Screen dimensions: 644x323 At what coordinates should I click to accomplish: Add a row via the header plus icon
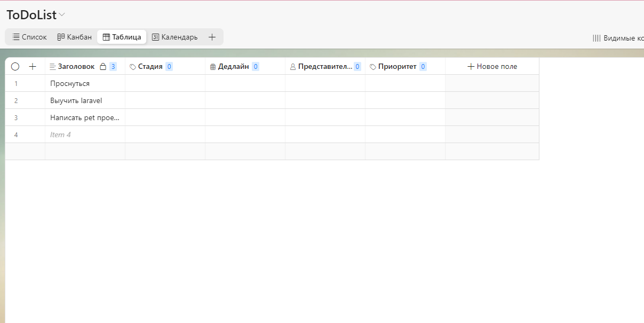coord(33,67)
